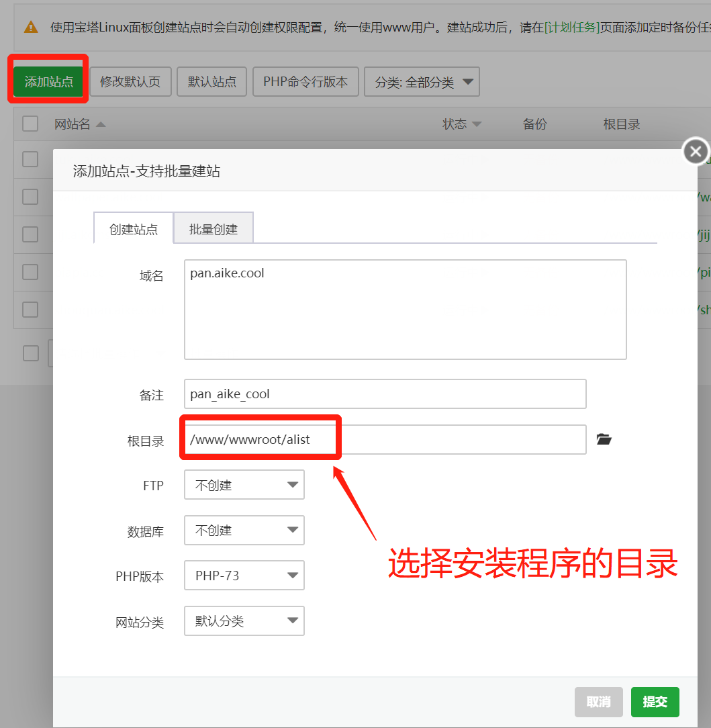The image size is (711, 728).
Task: Close the add-site dialog with X icon
Action: pyautogui.click(x=696, y=152)
